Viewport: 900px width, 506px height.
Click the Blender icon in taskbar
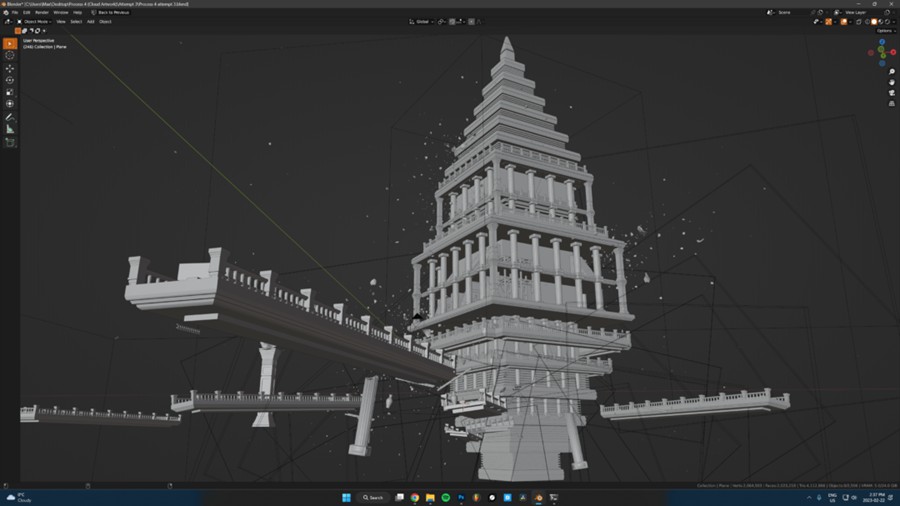pyautogui.click(x=538, y=497)
